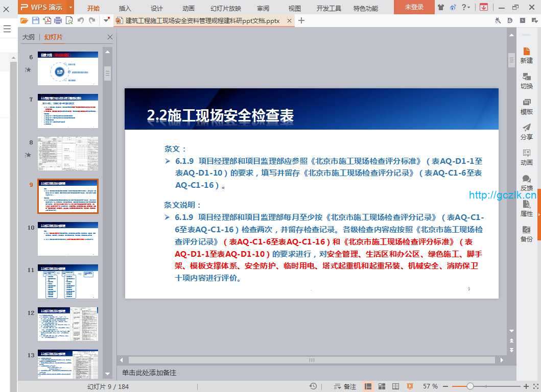Switch to slide sorter view

tap(382, 386)
